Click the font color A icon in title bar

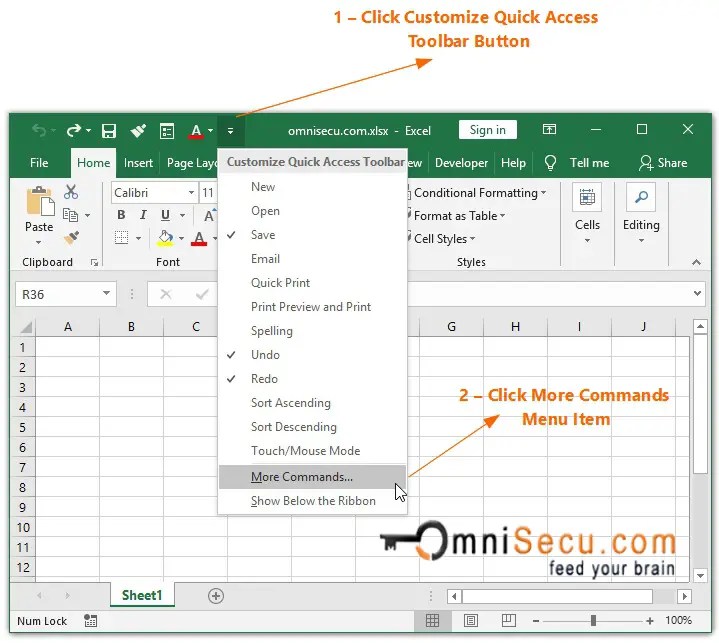click(x=196, y=132)
